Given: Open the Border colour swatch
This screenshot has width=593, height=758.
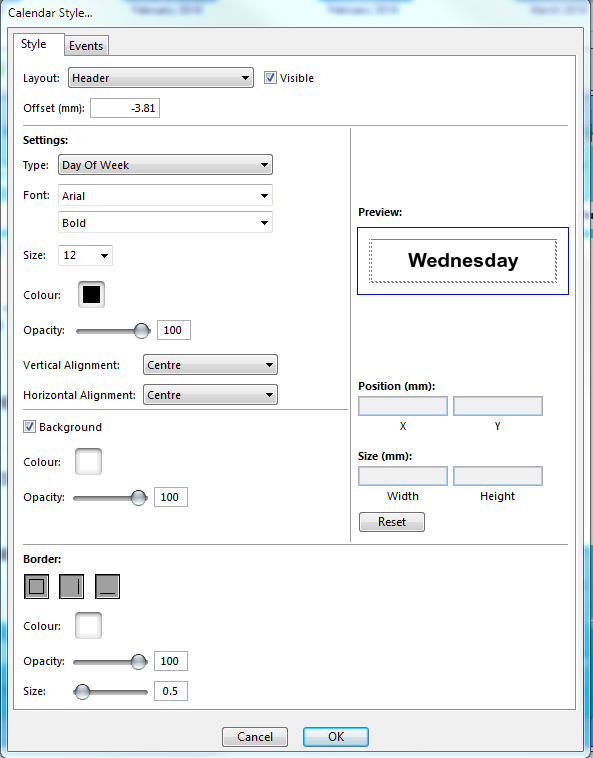Looking at the screenshot, I should [88, 626].
